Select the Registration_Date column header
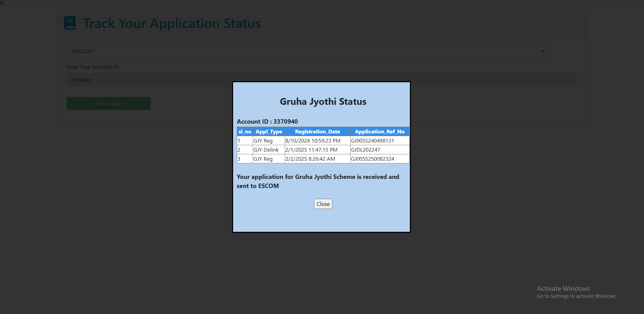The image size is (644, 314). pyautogui.click(x=317, y=132)
